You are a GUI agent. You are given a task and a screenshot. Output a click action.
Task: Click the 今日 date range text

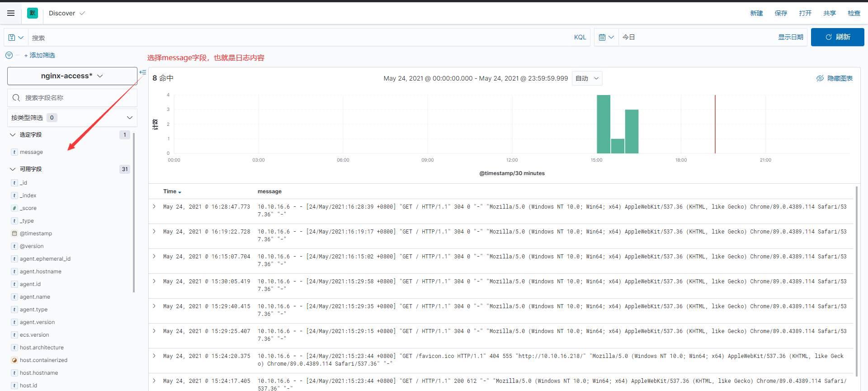pos(629,38)
